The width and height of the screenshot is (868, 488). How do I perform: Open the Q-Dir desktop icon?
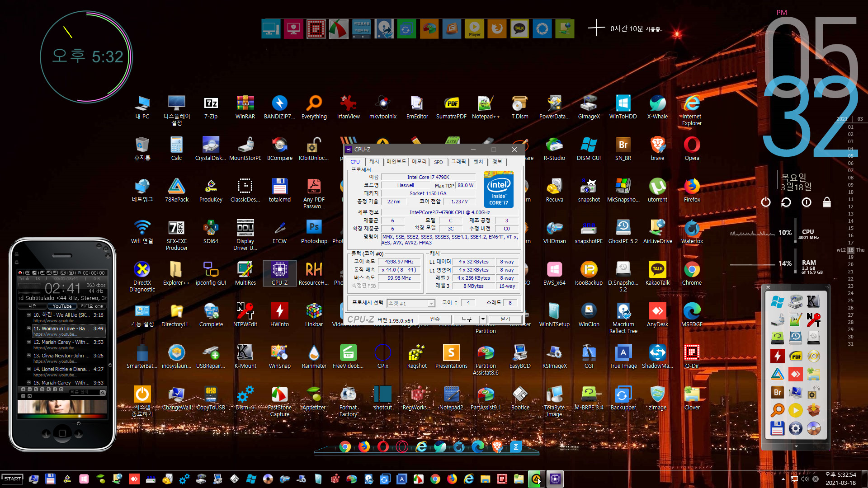[692, 357]
